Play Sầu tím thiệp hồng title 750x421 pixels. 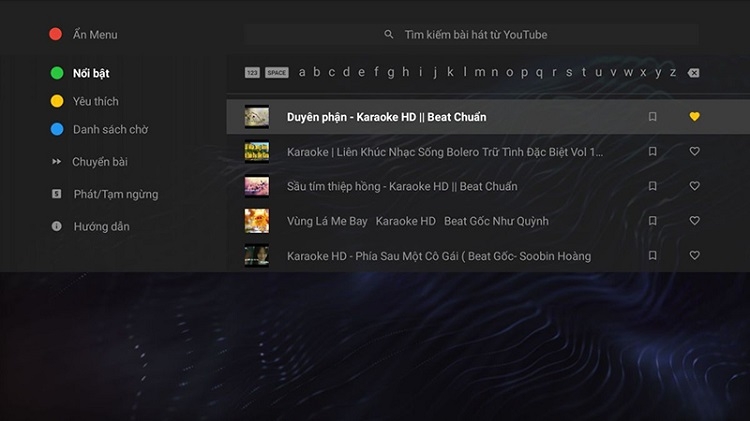pos(402,186)
